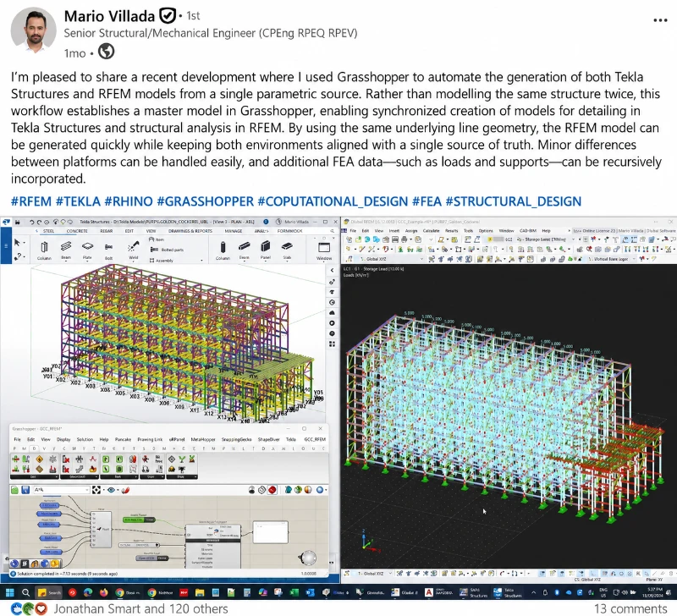The width and height of the screenshot is (677, 616).
Task: Save the Grasshopper file with the floppy icon
Action: (x=25, y=490)
